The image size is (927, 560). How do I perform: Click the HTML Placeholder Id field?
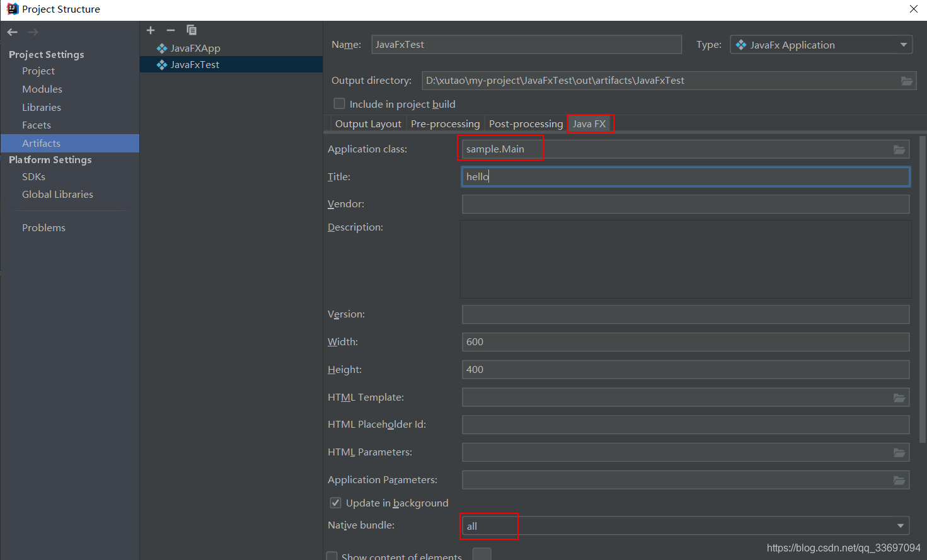click(686, 425)
